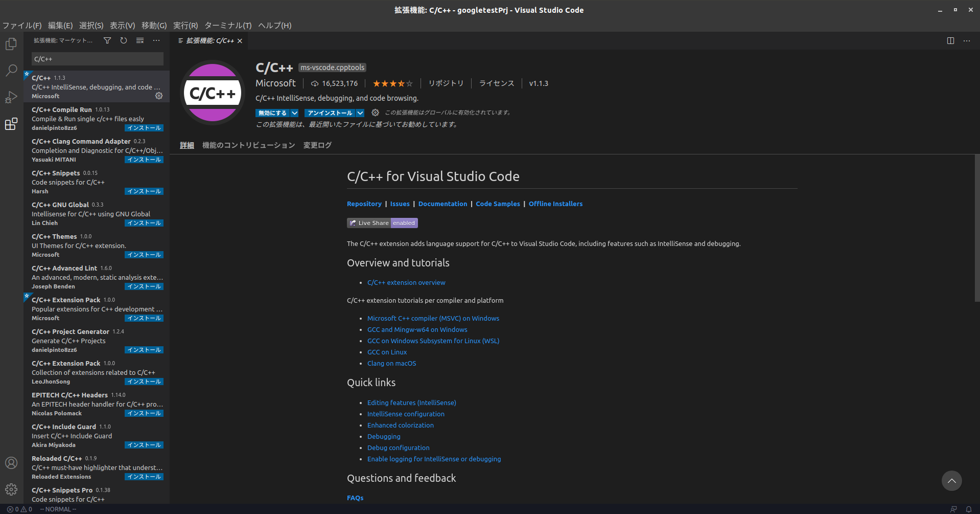Open the 移動(G) menu
The width and height of the screenshot is (980, 514).
point(154,26)
